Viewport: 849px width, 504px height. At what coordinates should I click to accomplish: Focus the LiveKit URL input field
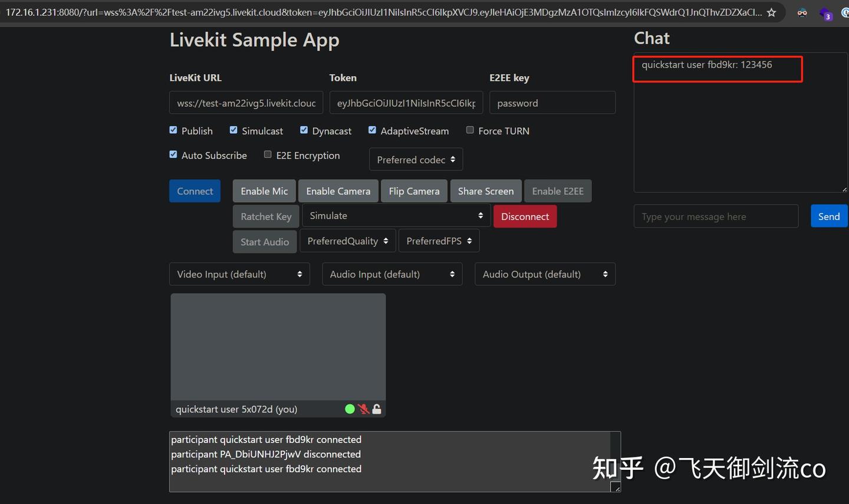tap(246, 103)
